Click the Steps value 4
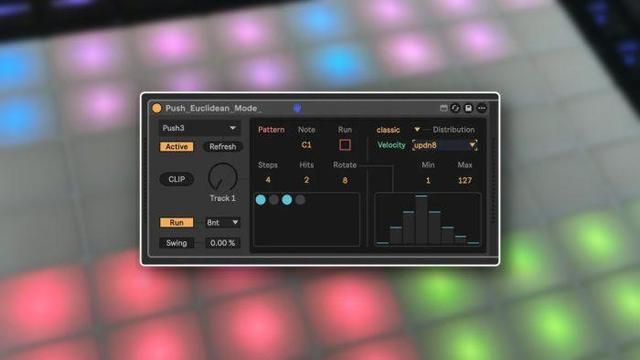 pos(268,180)
